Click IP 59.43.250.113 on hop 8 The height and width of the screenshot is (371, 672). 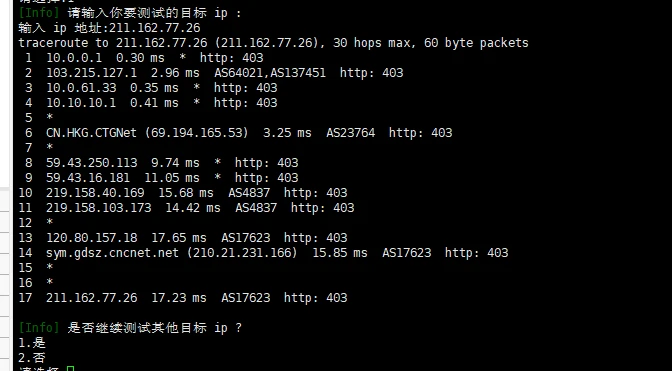[x=92, y=163]
